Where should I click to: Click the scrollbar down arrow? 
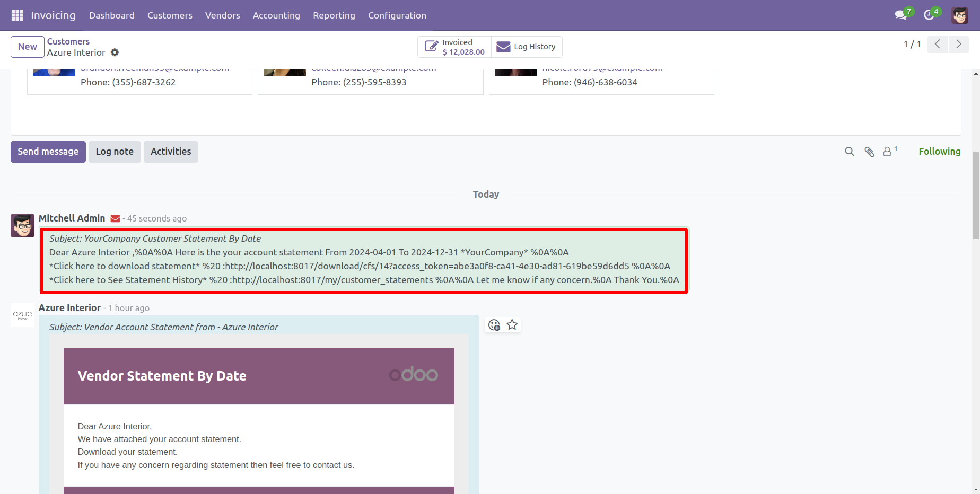[976, 490]
